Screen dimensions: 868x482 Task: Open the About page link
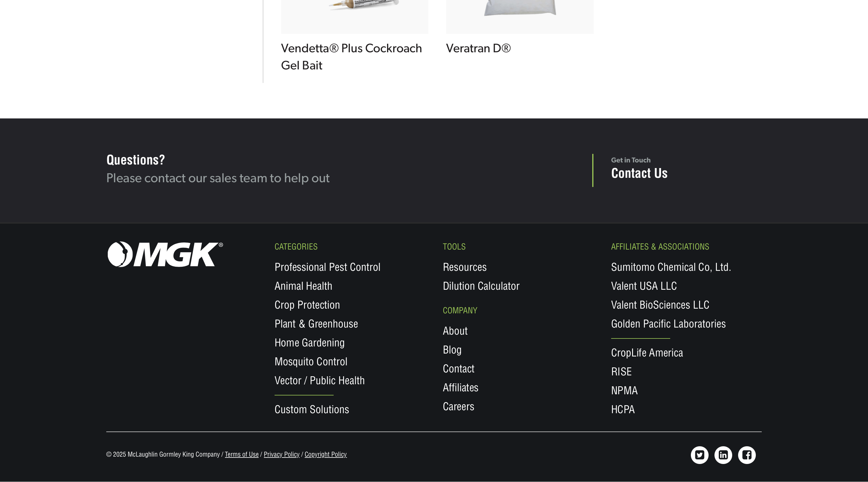click(455, 331)
